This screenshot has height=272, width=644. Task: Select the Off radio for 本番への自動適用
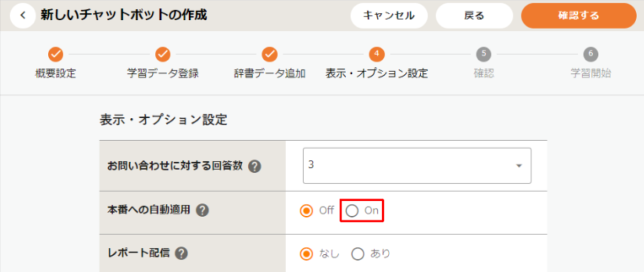(x=306, y=211)
